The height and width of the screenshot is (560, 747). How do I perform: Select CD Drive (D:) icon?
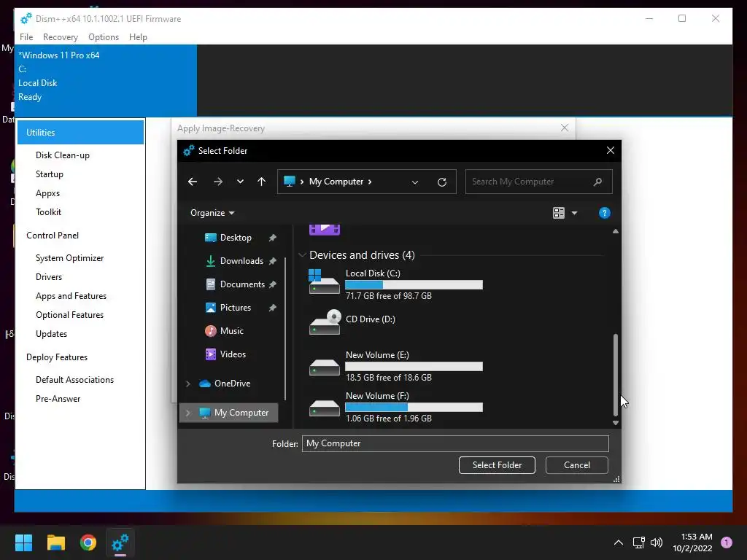(324, 322)
